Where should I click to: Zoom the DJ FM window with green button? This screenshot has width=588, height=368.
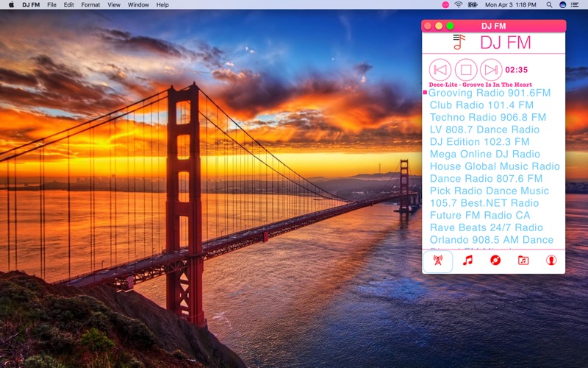coord(451,26)
